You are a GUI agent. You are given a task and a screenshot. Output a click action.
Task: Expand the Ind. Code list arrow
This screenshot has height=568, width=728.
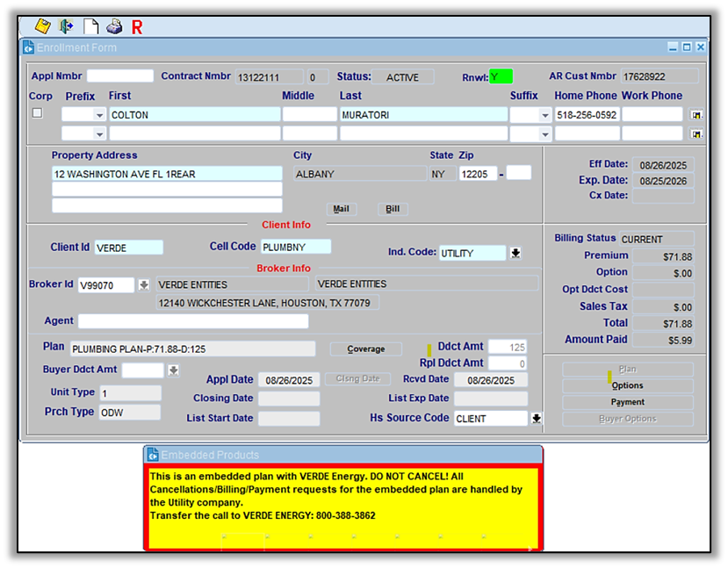[x=515, y=253]
